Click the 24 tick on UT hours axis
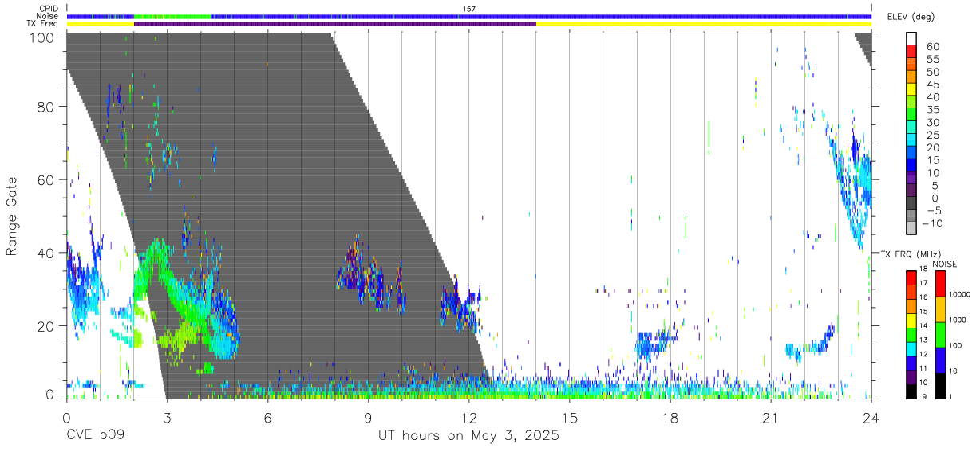Image resolution: width=980 pixels, height=452 pixels. [x=871, y=418]
